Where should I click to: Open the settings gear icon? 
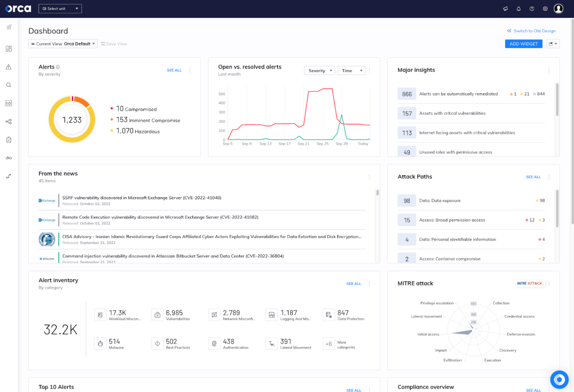pos(545,9)
